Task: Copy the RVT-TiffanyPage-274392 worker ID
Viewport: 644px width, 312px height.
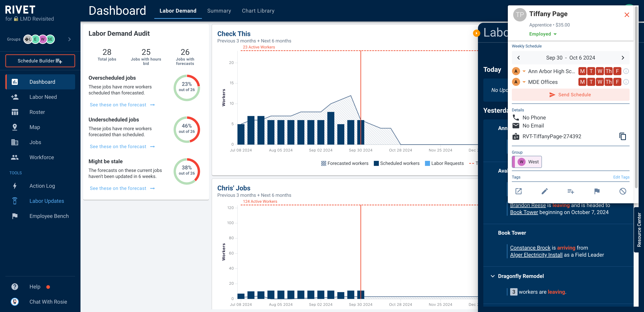Action: click(623, 136)
